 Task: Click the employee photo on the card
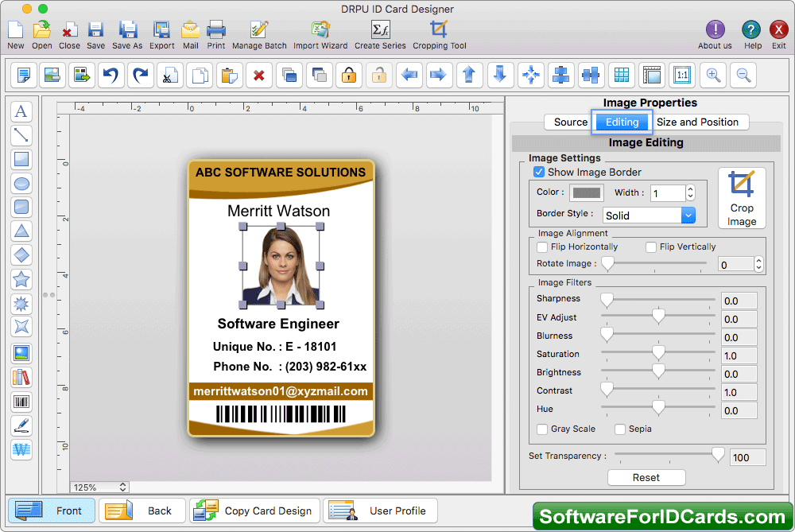pos(281,266)
